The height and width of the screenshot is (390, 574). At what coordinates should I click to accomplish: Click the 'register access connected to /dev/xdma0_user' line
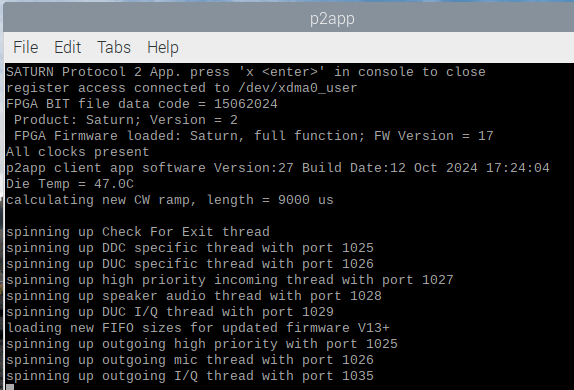click(182, 88)
